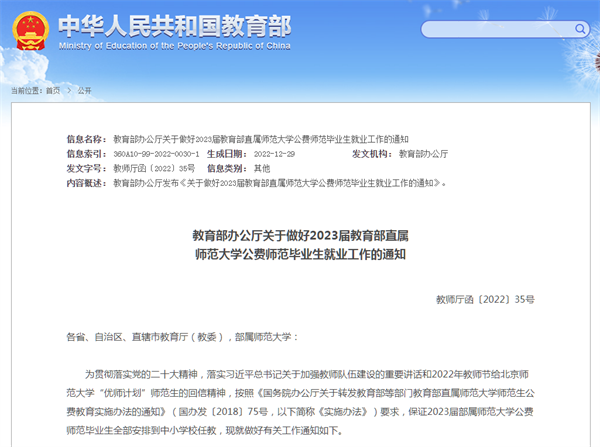
Task: Click the 信息名称 label
Action: [86, 139]
